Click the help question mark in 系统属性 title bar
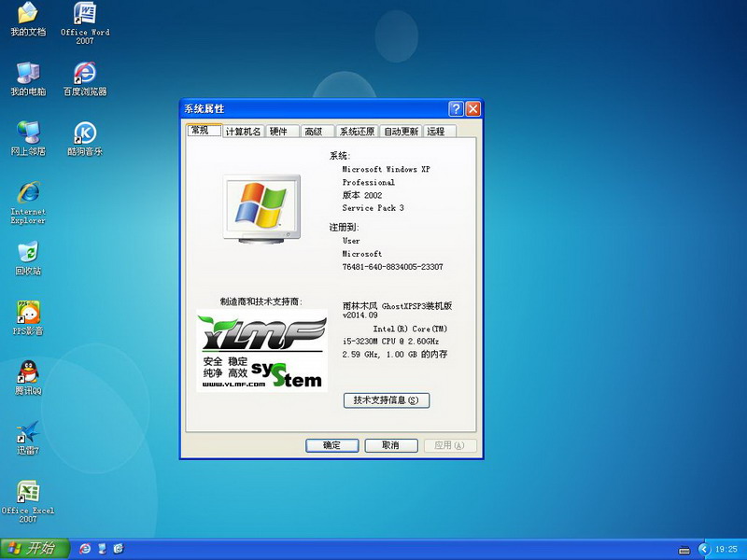The image size is (747, 560). pos(456,109)
